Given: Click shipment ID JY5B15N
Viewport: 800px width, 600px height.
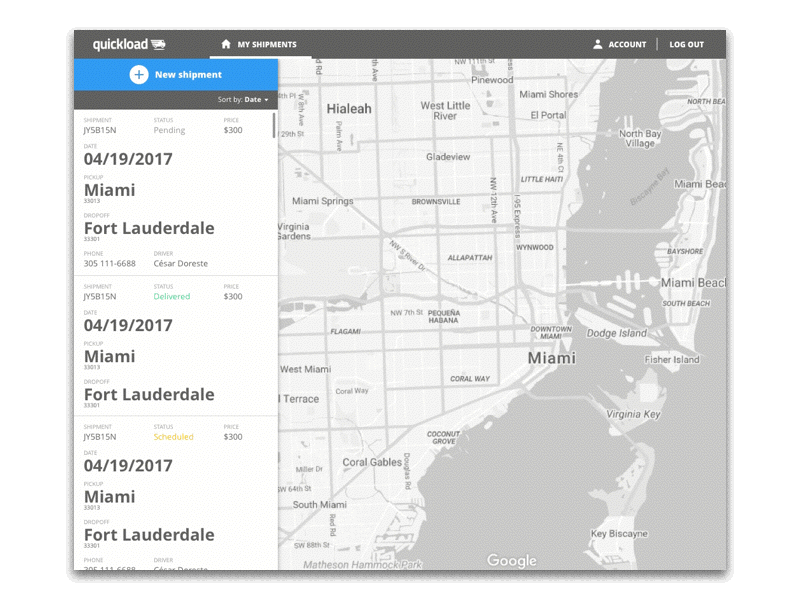Looking at the screenshot, I should [101, 129].
